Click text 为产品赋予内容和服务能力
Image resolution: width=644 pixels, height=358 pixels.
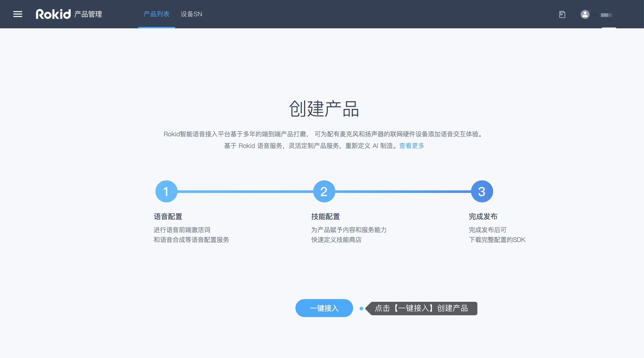click(x=349, y=230)
